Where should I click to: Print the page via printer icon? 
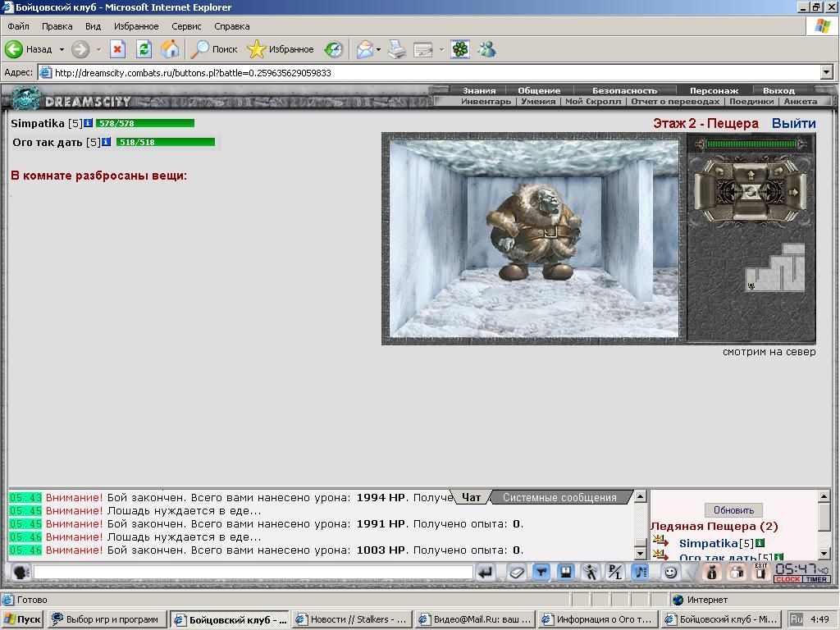397,49
